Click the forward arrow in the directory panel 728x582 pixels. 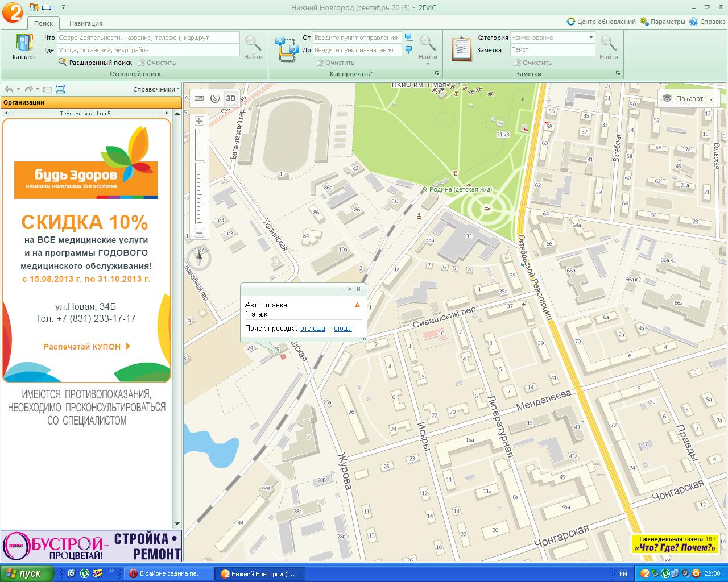pyautogui.click(x=28, y=89)
